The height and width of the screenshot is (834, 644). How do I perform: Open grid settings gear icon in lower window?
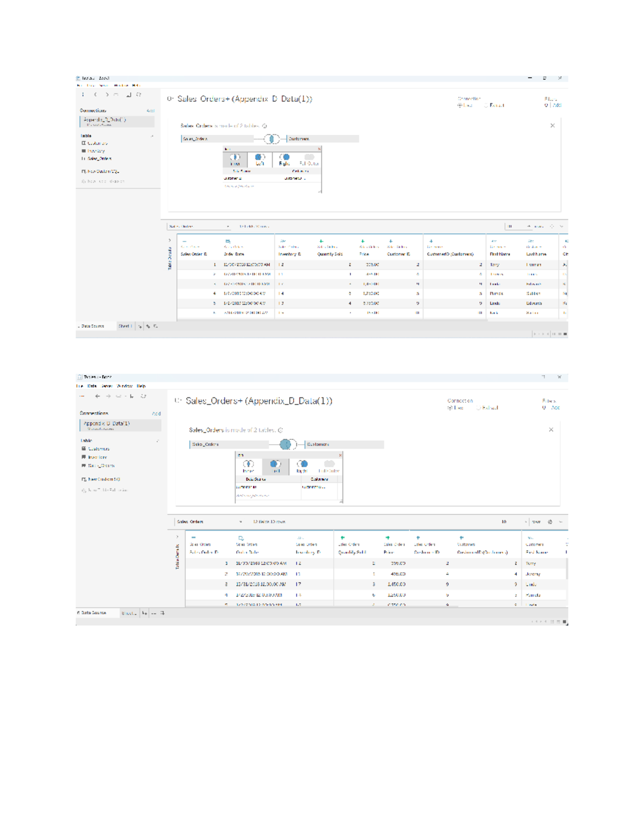pos(550,521)
